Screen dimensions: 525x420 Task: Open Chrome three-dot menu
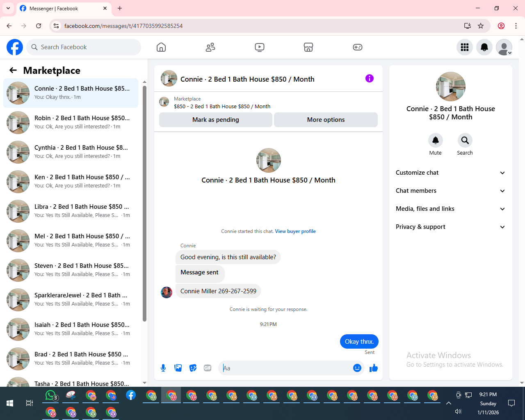click(516, 26)
